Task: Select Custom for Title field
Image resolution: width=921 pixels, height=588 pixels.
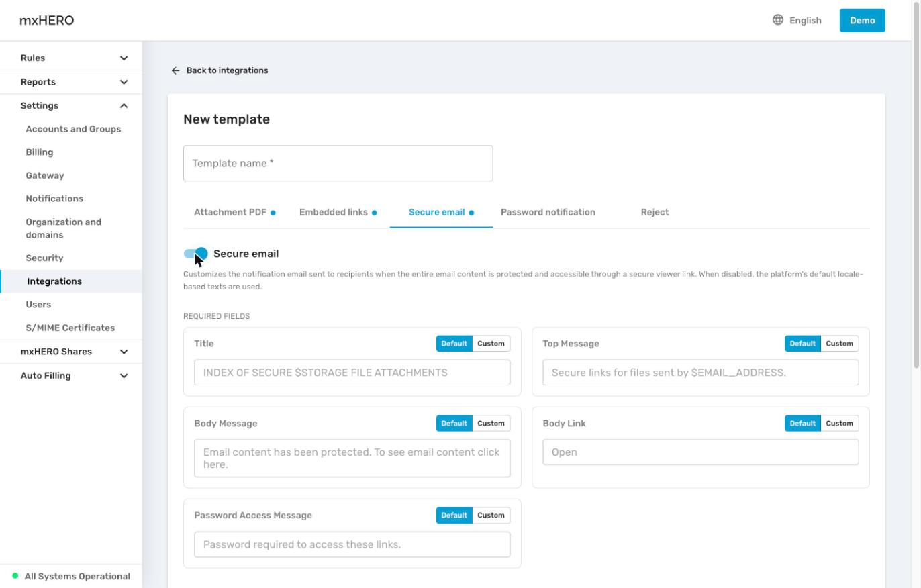Action: click(491, 344)
